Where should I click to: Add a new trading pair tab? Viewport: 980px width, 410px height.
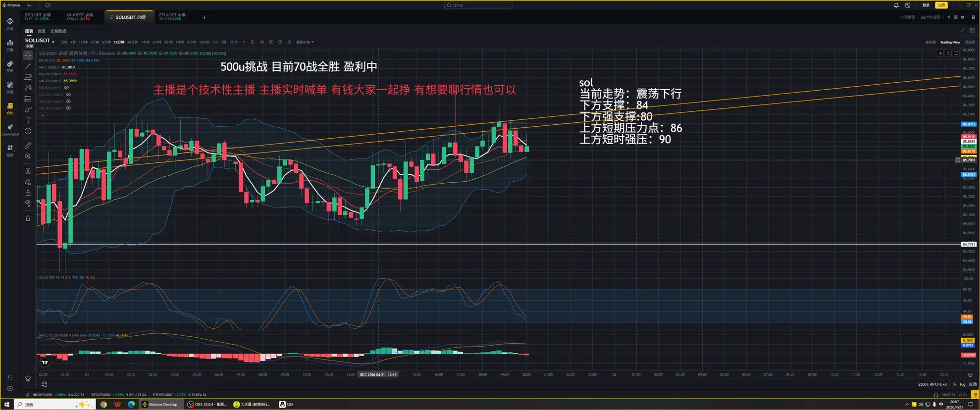point(204,17)
